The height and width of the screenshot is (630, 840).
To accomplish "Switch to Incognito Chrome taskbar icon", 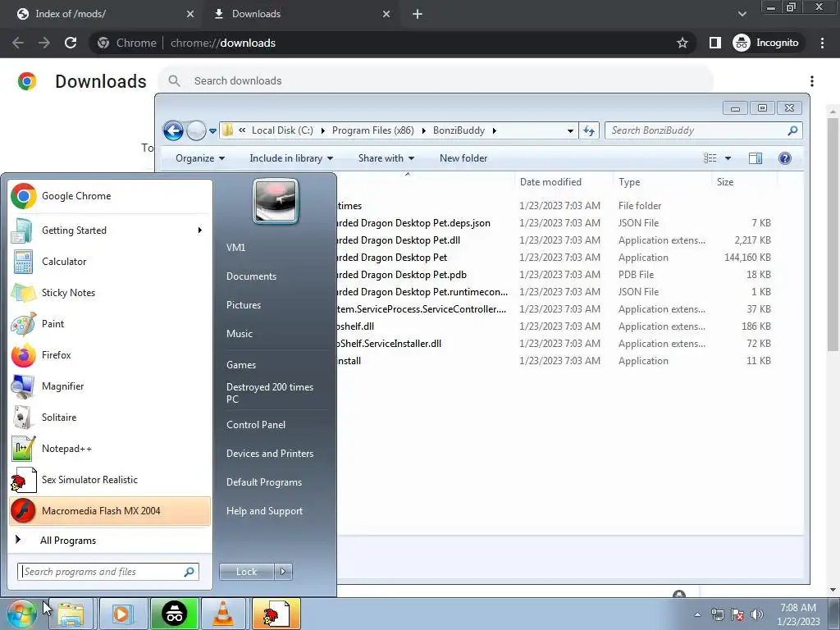I will [174, 614].
